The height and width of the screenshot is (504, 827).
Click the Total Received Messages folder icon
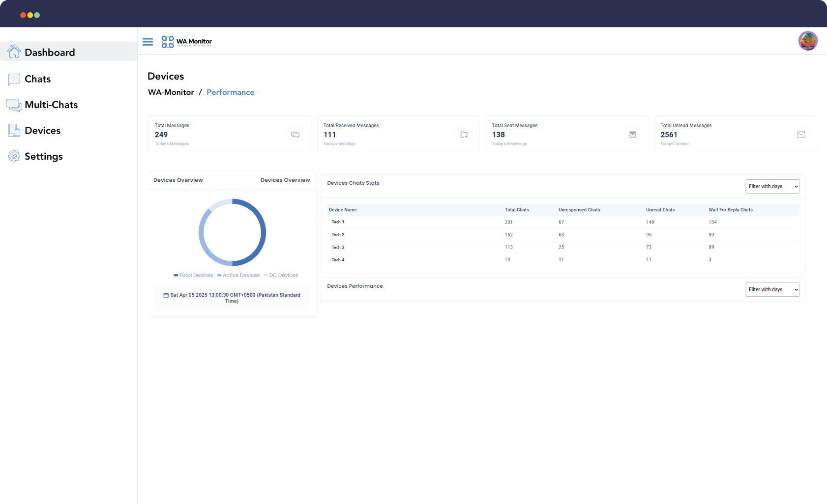click(464, 135)
